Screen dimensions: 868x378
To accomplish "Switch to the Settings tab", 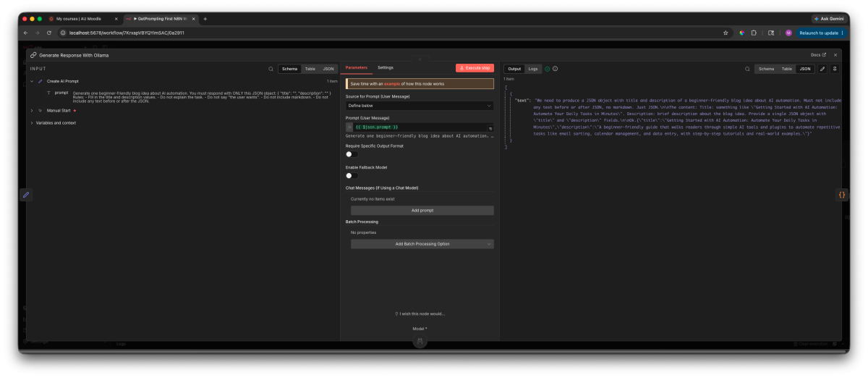I will pos(386,67).
